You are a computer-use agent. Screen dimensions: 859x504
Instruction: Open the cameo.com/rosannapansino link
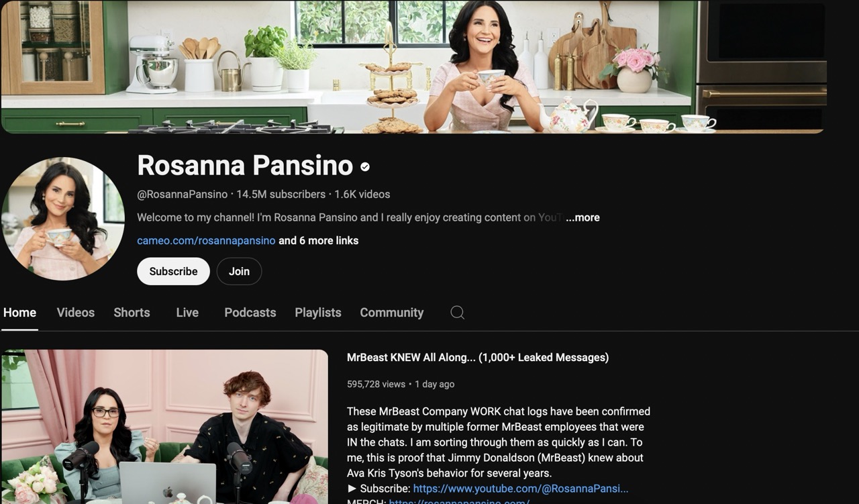pos(206,240)
